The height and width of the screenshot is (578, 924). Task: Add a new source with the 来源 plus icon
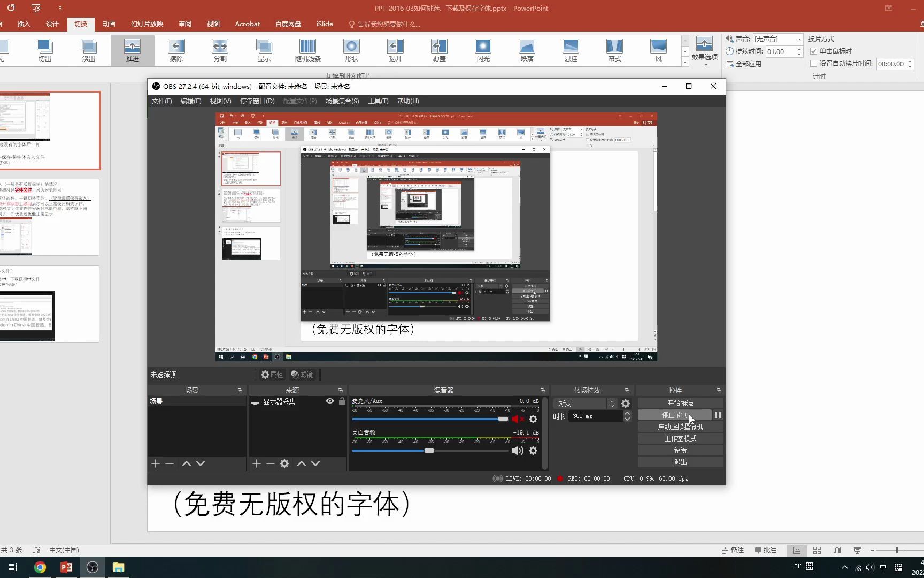tap(257, 463)
